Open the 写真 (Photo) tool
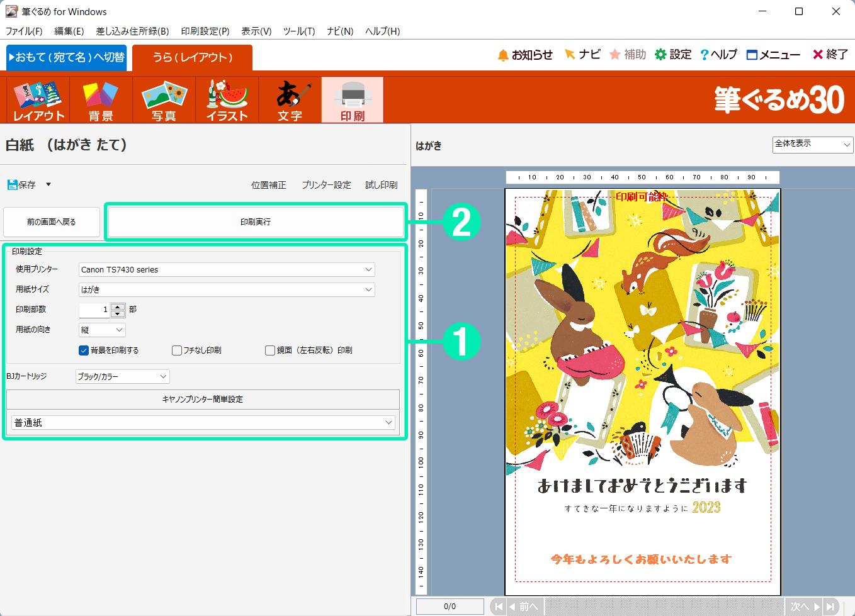 click(x=164, y=99)
